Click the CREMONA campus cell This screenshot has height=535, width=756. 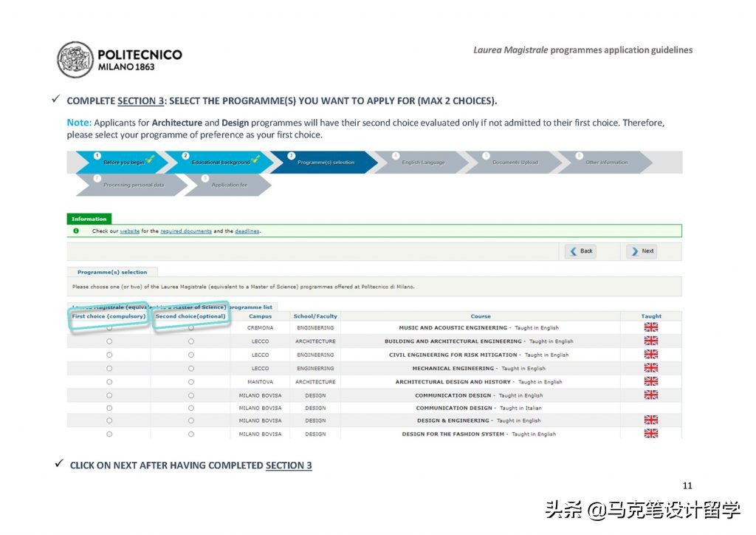click(261, 327)
